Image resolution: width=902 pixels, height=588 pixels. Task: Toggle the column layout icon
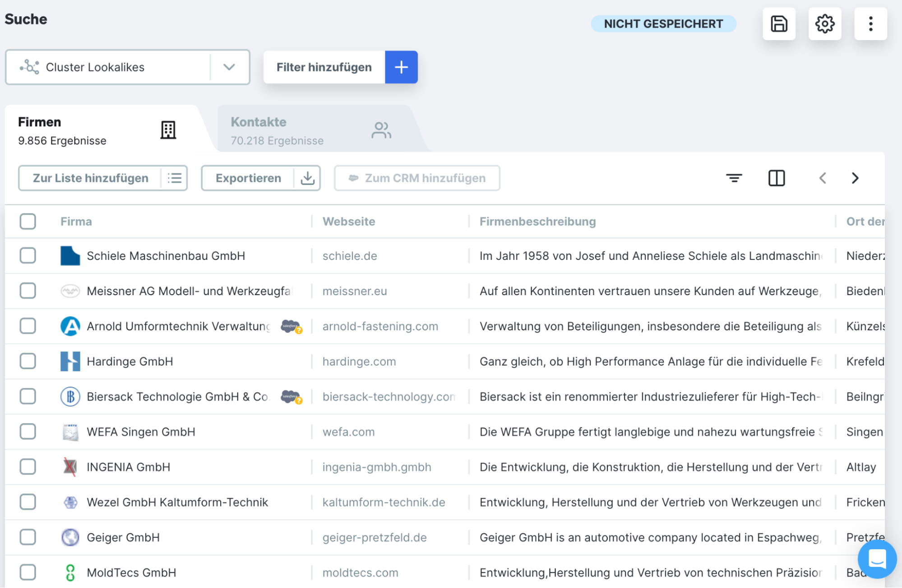tap(777, 178)
